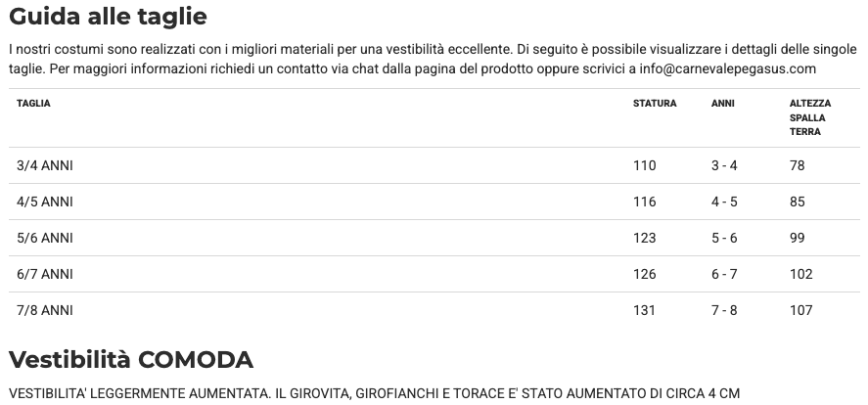
Task: Click the ANNI column header
Action: tap(722, 104)
